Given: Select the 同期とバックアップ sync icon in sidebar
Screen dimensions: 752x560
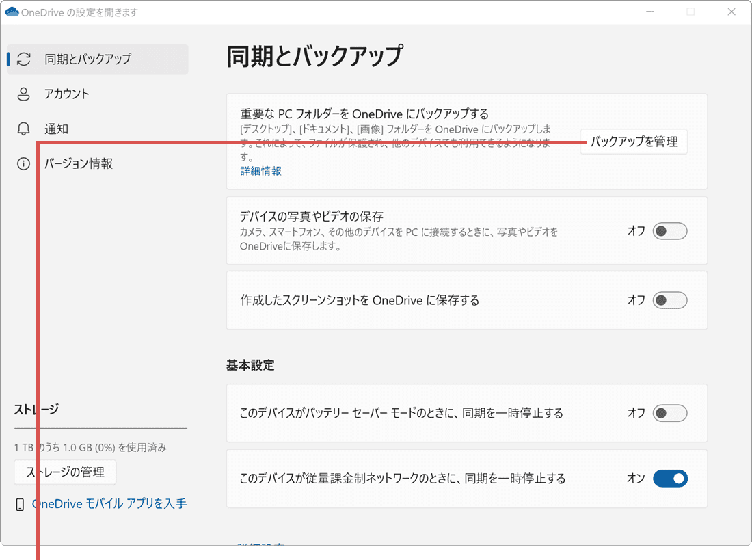Looking at the screenshot, I should pyautogui.click(x=23, y=59).
